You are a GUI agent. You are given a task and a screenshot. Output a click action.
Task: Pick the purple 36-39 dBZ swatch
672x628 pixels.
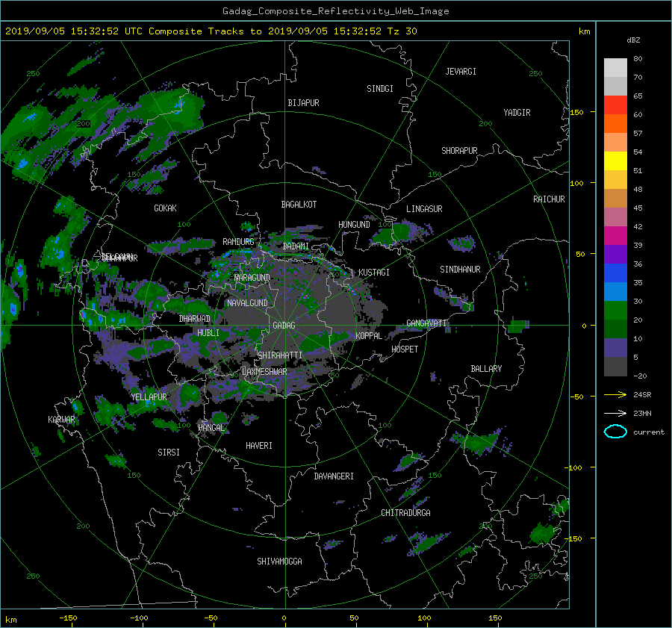(x=615, y=254)
